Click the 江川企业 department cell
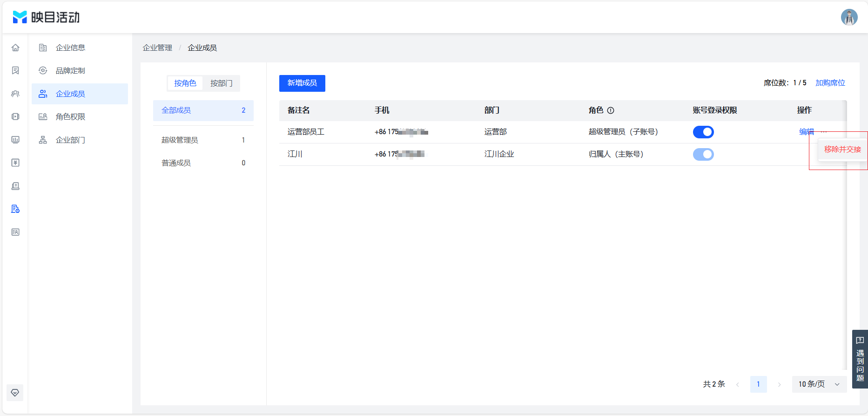 (x=499, y=154)
